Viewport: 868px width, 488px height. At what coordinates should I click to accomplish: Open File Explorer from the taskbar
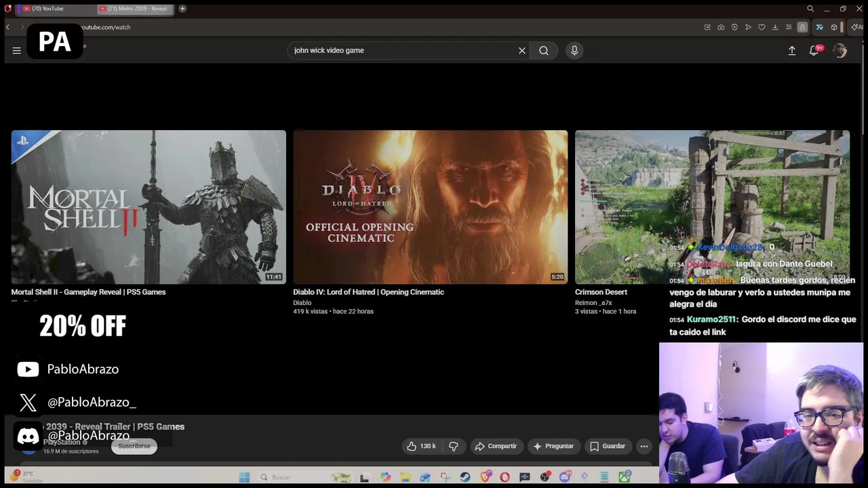[405, 477]
